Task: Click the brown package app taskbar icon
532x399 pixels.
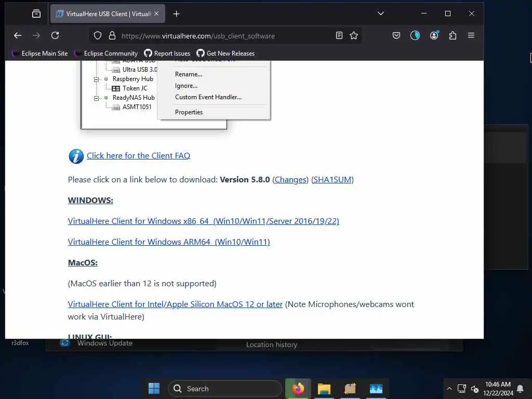Action: [x=350, y=389]
